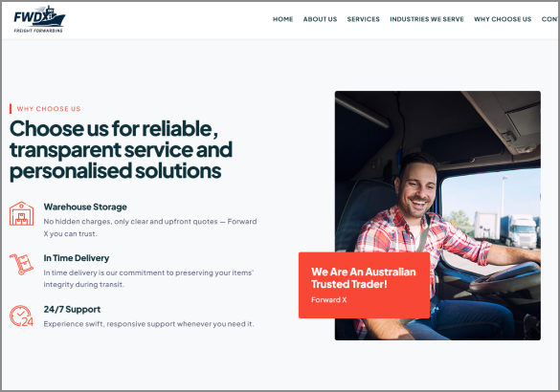Click the 24-hour clock support icon

click(x=21, y=316)
